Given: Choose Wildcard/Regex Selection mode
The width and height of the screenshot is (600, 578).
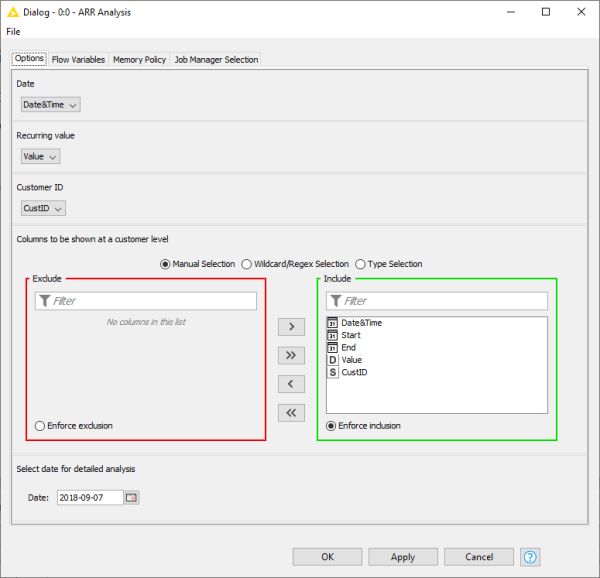Looking at the screenshot, I should 246,264.
